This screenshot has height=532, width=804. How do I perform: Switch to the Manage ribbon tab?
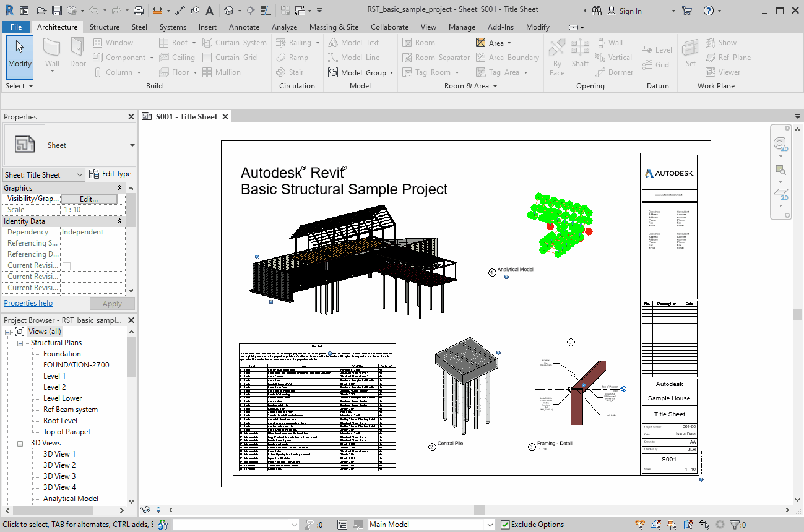coord(462,27)
